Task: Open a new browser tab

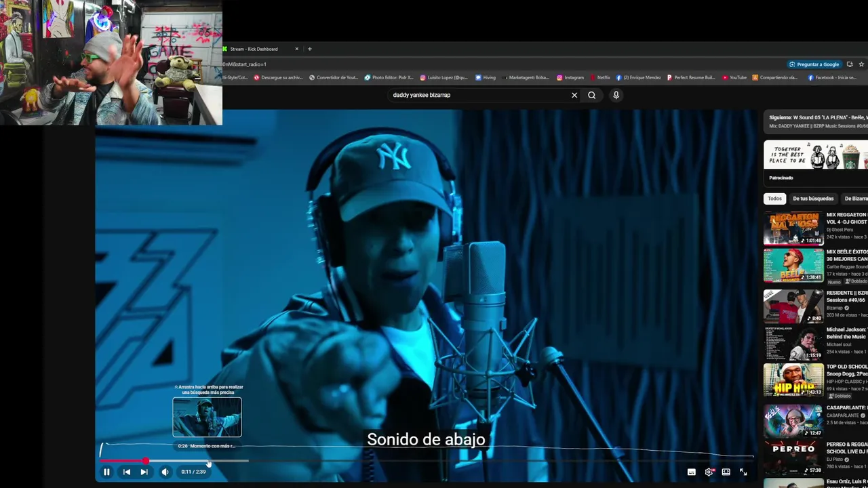Action: tap(309, 49)
